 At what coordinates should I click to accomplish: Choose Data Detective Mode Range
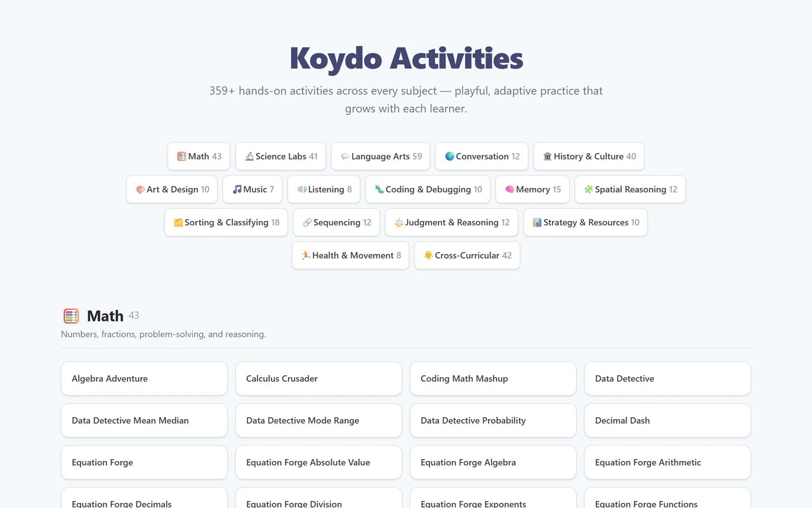318,420
